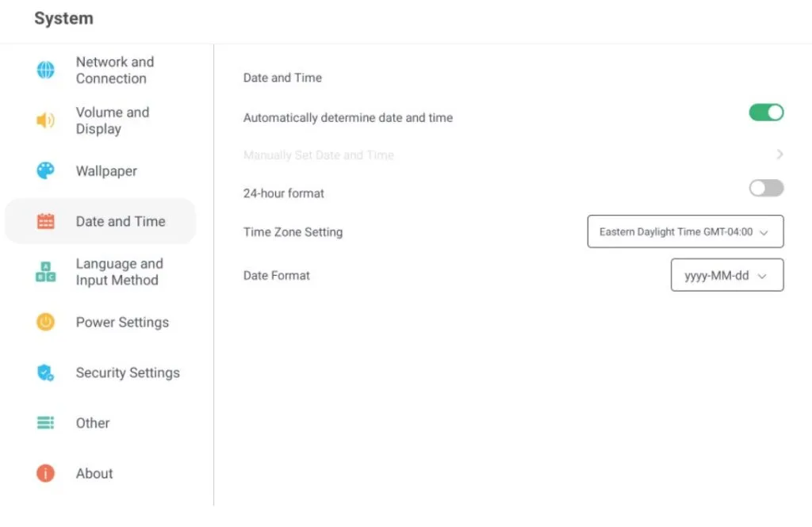
Task: Open the About section
Action: coord(101,473)
